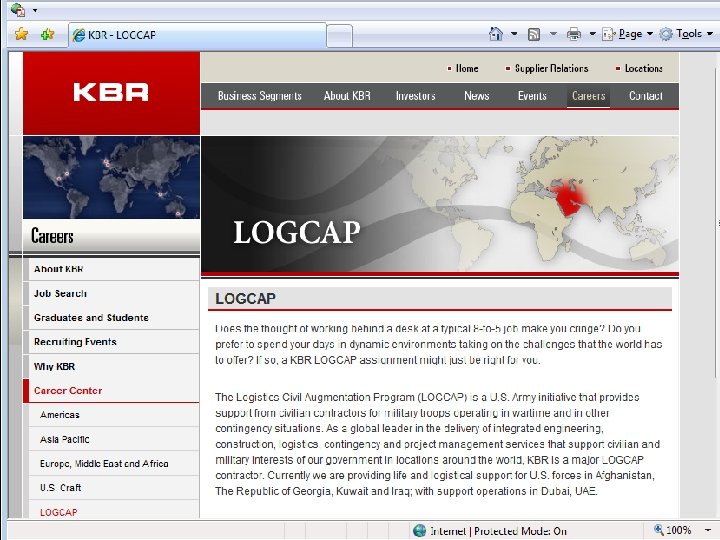
Task: Click the Home link at top
Action: coord(467,68)
